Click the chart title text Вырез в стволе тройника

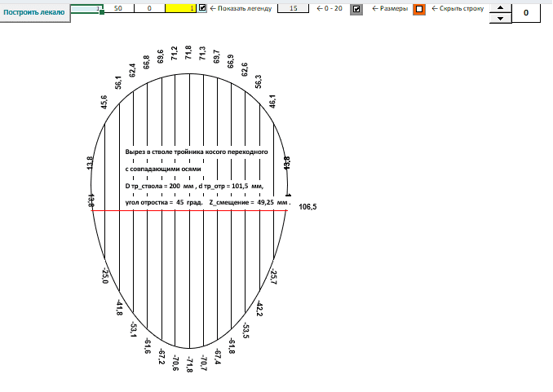[197, 152]
